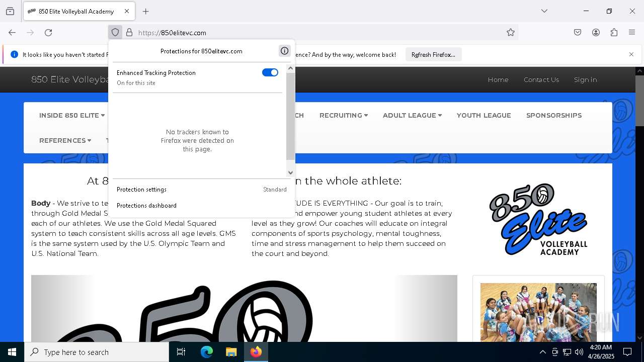Close the 850 Elite Volleyball Academy tab
The image size is (644, 362).
[x=127, y=11]
